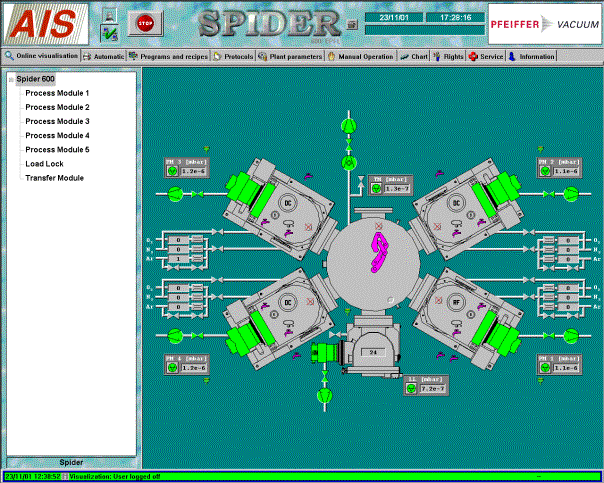Image resolution: width=604 pixels, height=483 pixels.
Task: Open the Chart tab
Action: (x=415, y=57)
